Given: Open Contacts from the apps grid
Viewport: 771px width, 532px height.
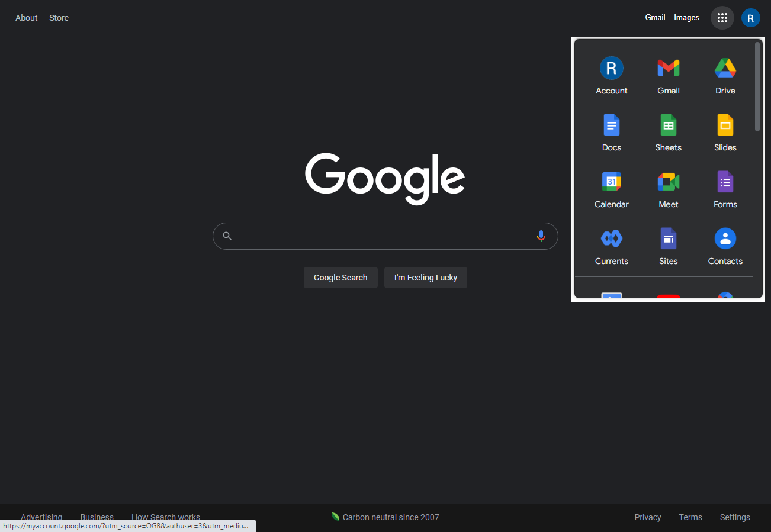Looking at the screenshot, I should [x=725, y=246].
